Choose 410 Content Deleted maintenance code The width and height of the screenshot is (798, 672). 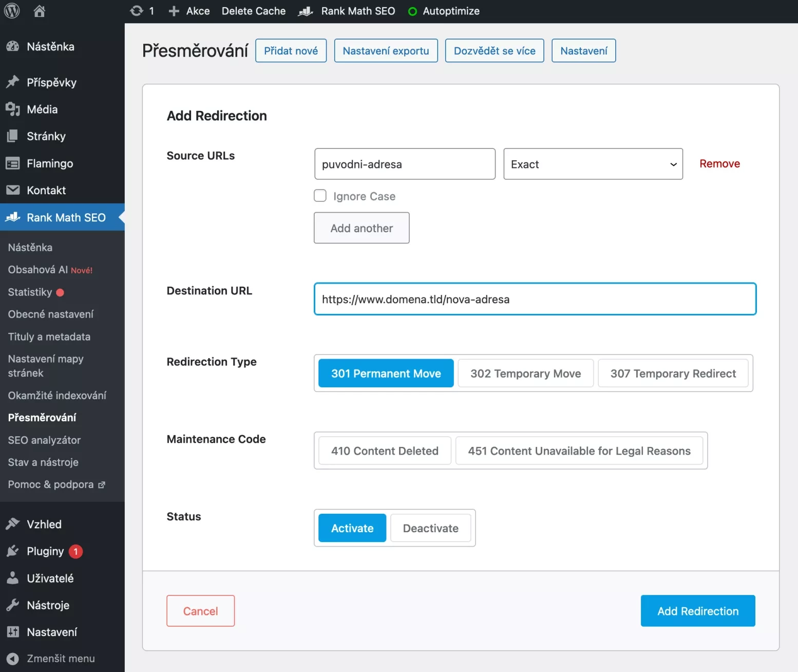click(385, 451)
